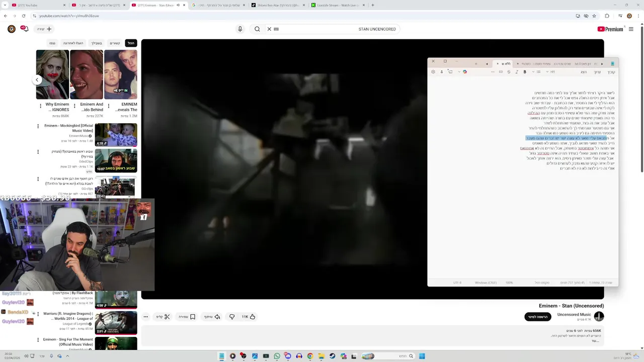Open the Notepad 'קובץ' menu
The image size is (644, 362).
(x=611, y=72)
